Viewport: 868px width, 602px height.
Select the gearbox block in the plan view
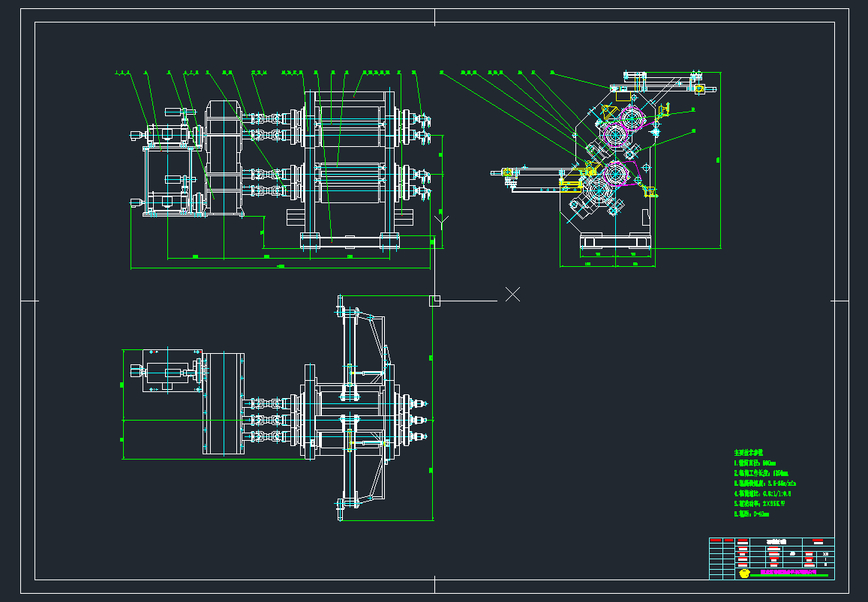click(x=222, y=403)
